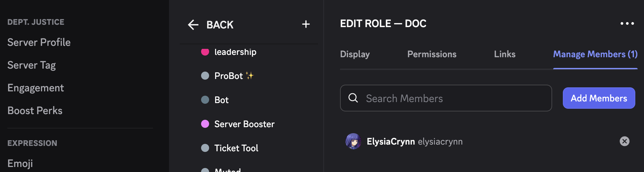Click the pink leadership role color dot
This screenshot has height=172, width=644.
click(x=205, y=52)
